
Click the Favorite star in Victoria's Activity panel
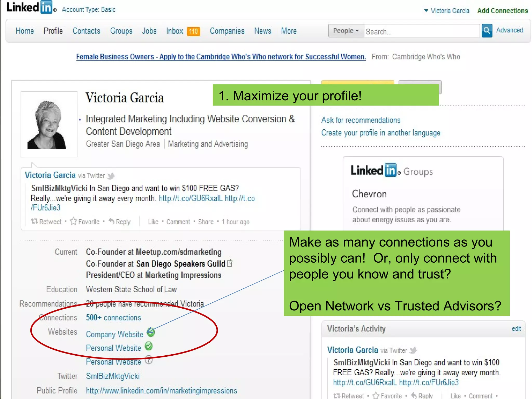pyautogui.click(x=376, y=395)
